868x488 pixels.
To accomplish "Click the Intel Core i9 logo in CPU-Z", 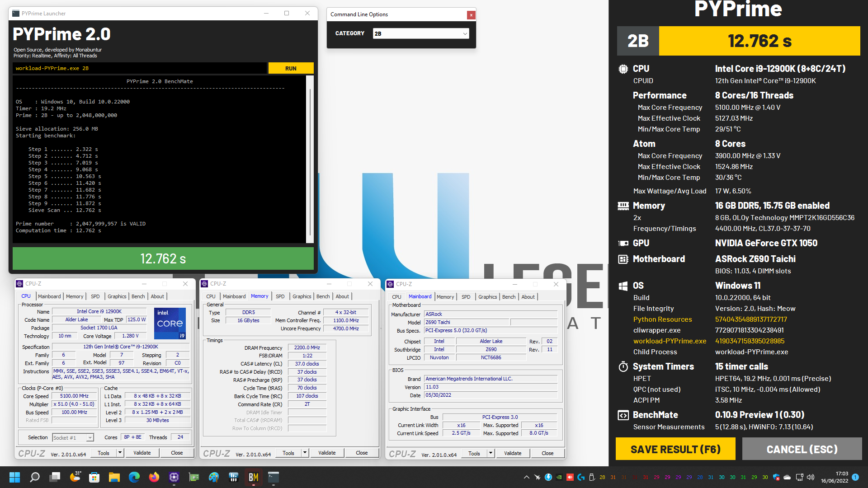I will point(170,324).
